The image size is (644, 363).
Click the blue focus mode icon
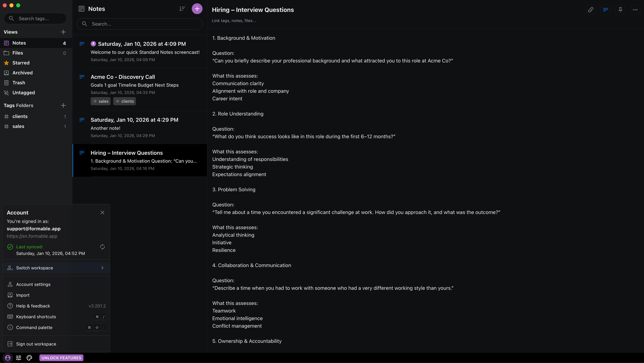point(605,10)
